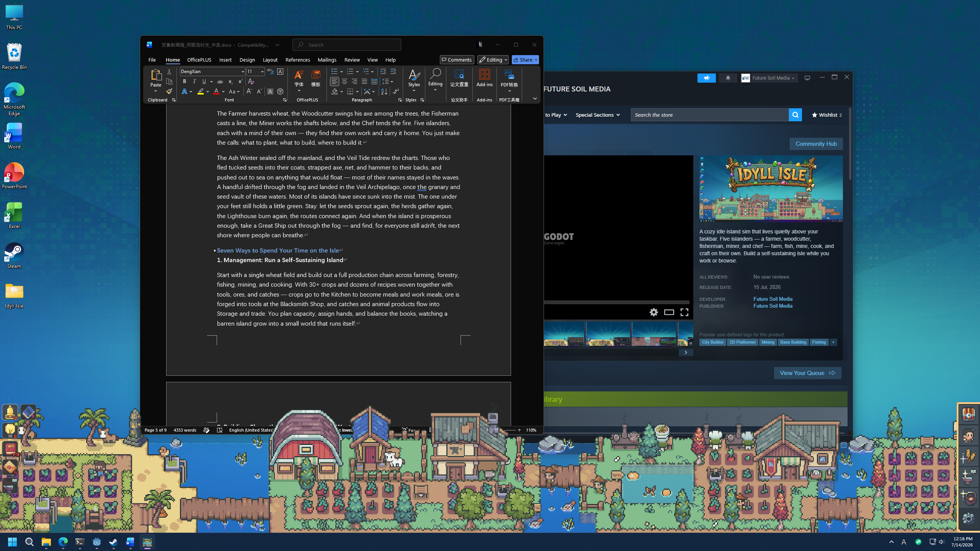The width and height of the screenshot is (980, 551).
Task: Click the Format Painter icon in Word
Action: (169, 91)
